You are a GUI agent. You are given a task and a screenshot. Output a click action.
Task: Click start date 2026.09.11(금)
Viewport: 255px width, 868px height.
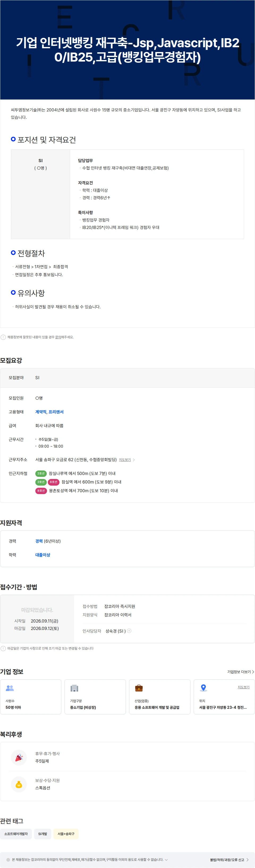click(45, 621)
